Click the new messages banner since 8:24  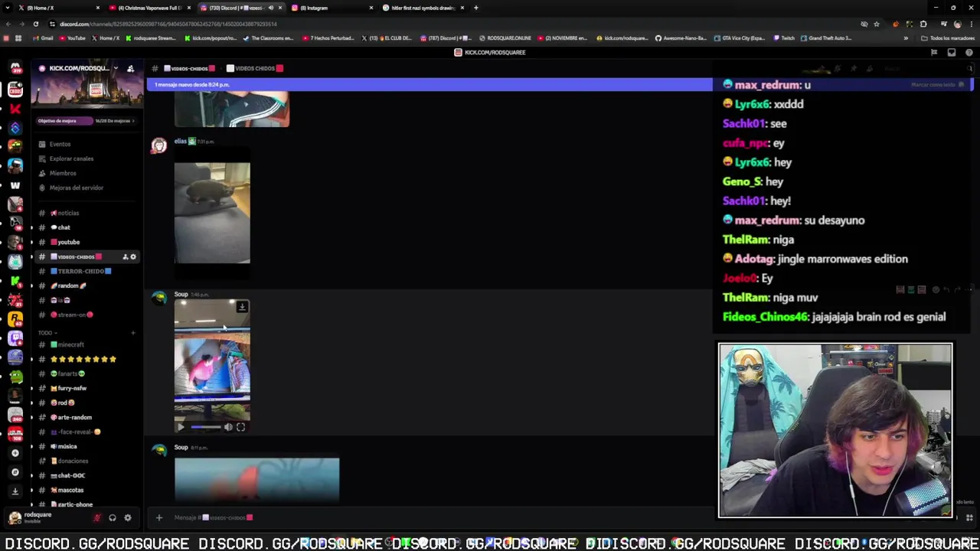(429, 84)
